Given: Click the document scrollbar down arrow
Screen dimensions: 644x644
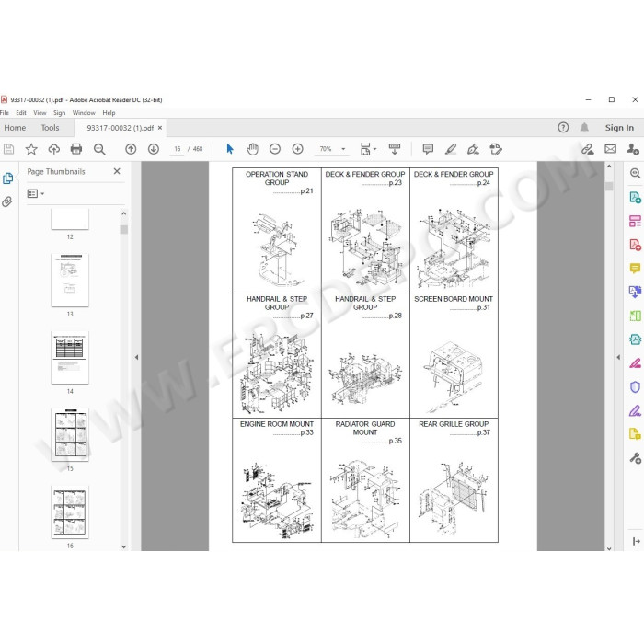Looking at the screenshot, I should [x=609, y=548].
